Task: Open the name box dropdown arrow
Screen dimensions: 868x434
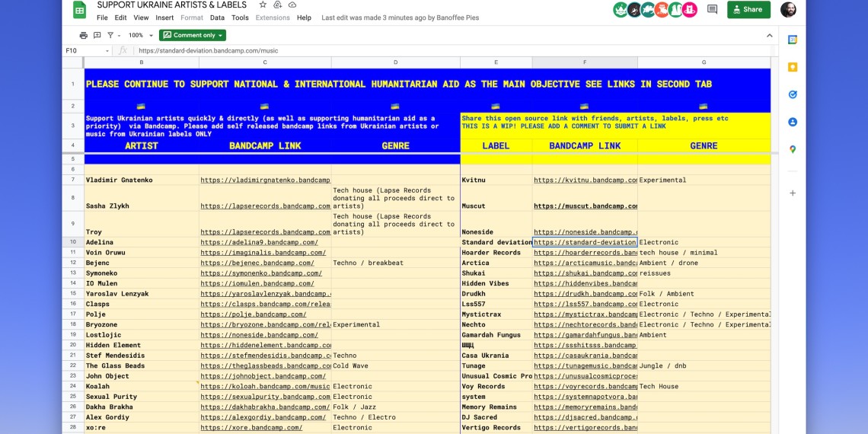Action: (x=107, y=51)
